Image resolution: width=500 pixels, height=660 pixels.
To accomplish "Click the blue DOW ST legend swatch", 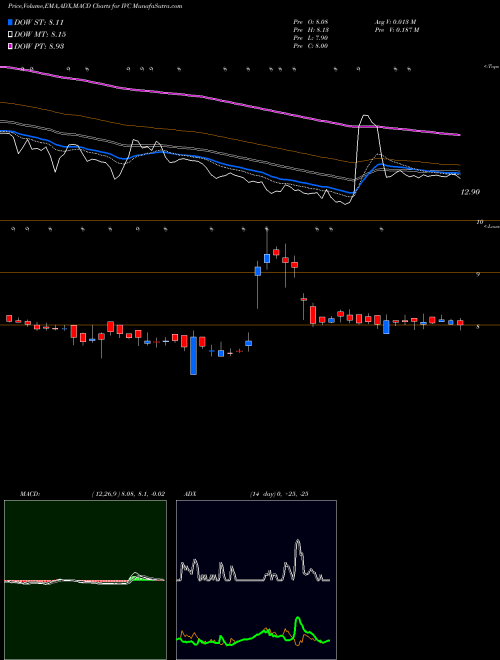I will (11, 22).
